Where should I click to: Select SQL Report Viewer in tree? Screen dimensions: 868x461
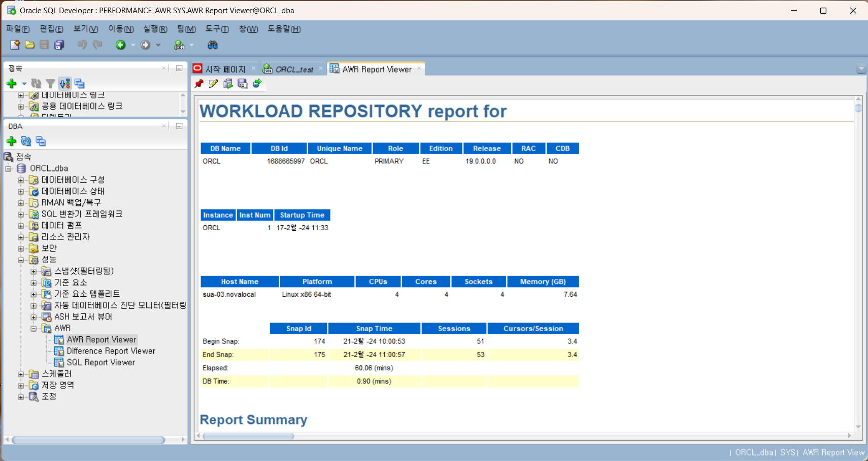click(x=101, y=363)
